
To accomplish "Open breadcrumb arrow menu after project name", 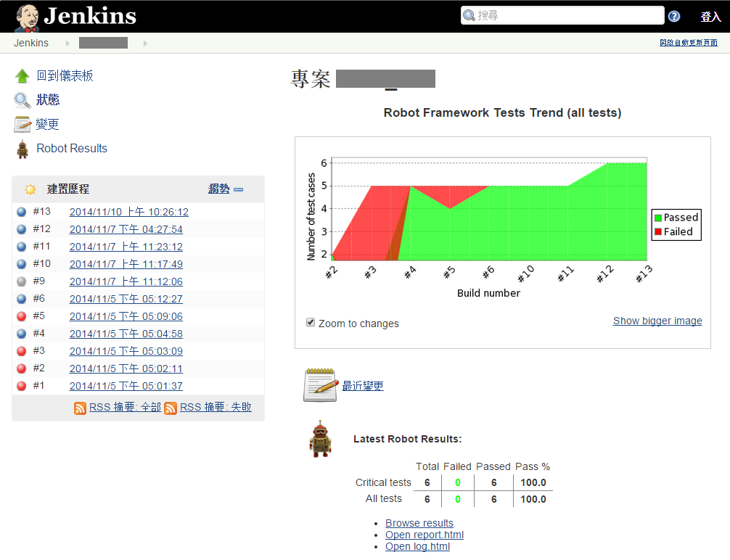I will coord(145,44).
